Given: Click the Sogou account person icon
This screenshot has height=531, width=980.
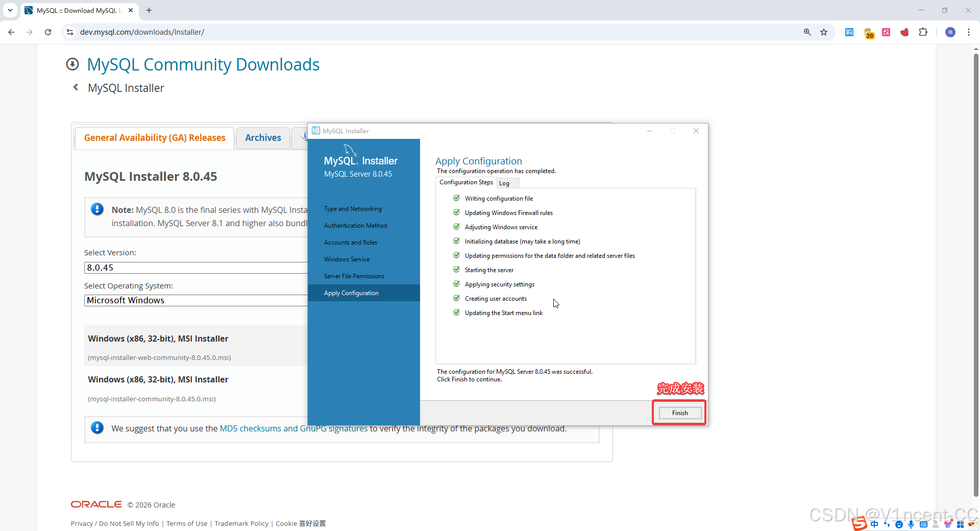Looking at the screenshot, I should (x=936, y=524).
